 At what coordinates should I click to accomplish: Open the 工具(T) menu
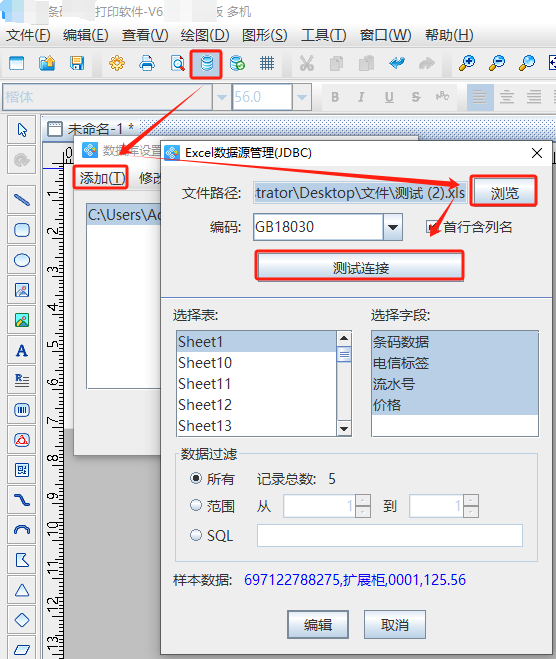tap(323, 35)
